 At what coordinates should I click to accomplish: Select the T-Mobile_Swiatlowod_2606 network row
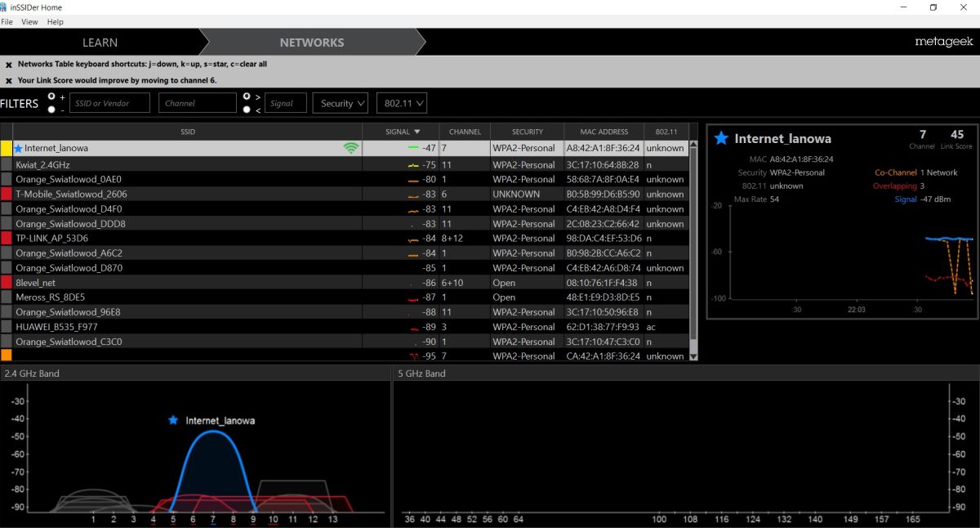click(345, 194)
